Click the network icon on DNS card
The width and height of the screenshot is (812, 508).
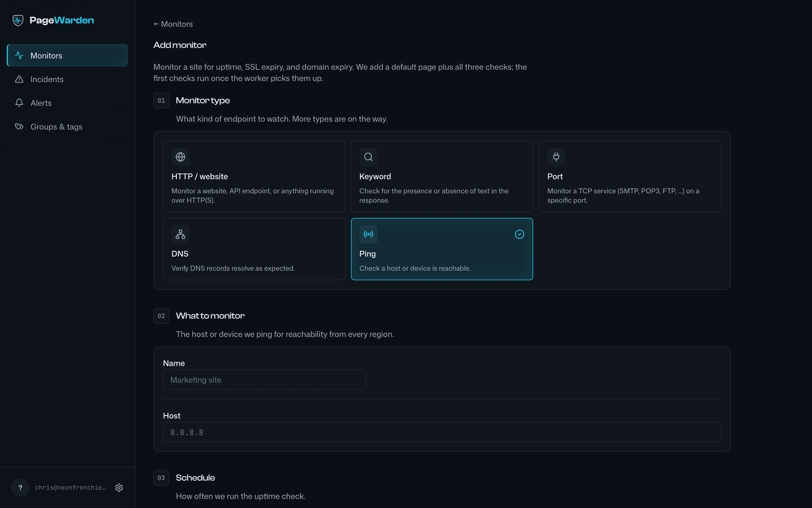(180, 234)
